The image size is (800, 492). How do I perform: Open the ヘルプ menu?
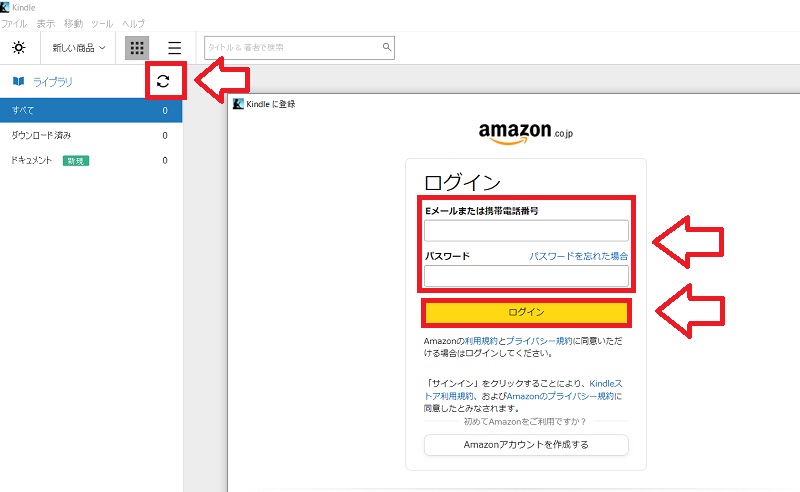click(x=133, y=23)
